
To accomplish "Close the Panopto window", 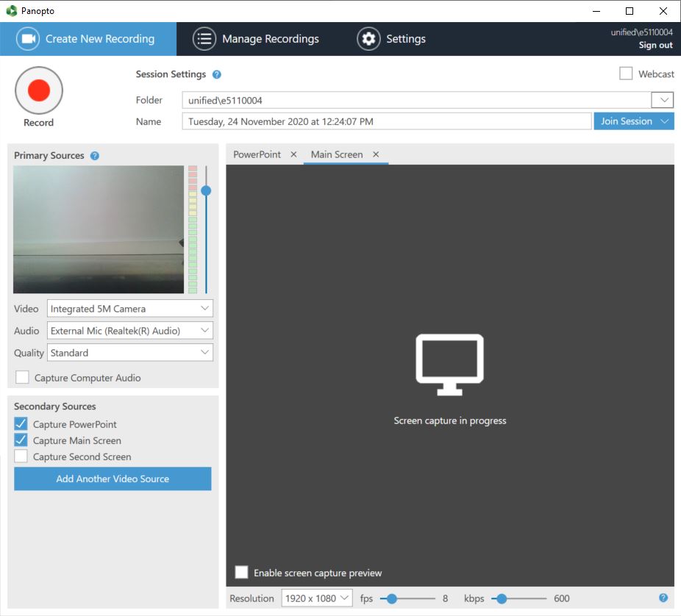I will 663,11.
